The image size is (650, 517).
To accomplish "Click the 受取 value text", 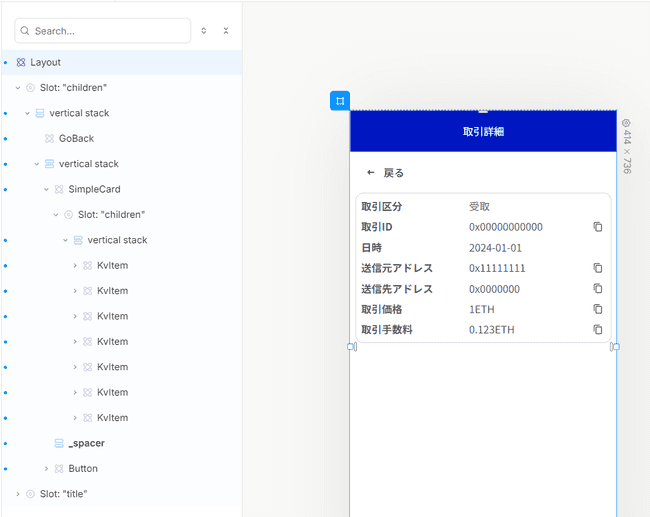I will click(x=479, y=206).
